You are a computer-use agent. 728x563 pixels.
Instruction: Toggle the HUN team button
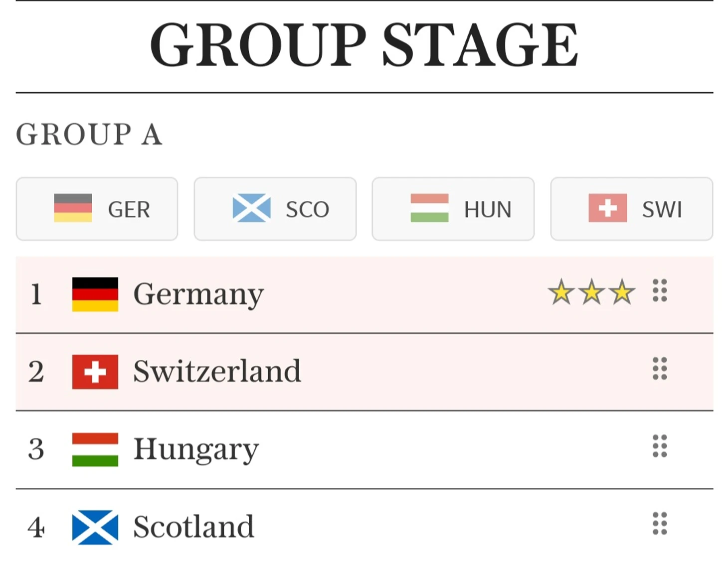[453, 209]
